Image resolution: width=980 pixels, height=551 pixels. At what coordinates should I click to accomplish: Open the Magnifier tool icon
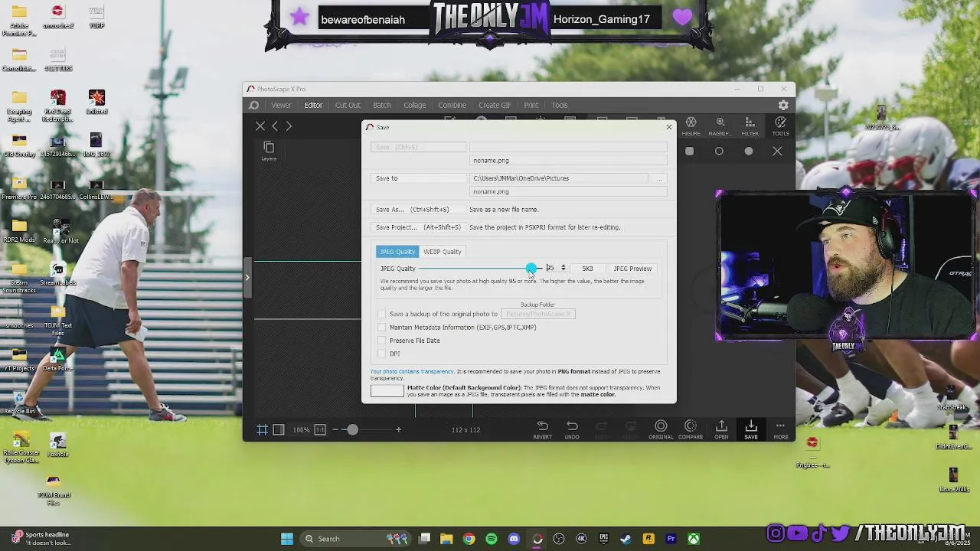[720, 126]
